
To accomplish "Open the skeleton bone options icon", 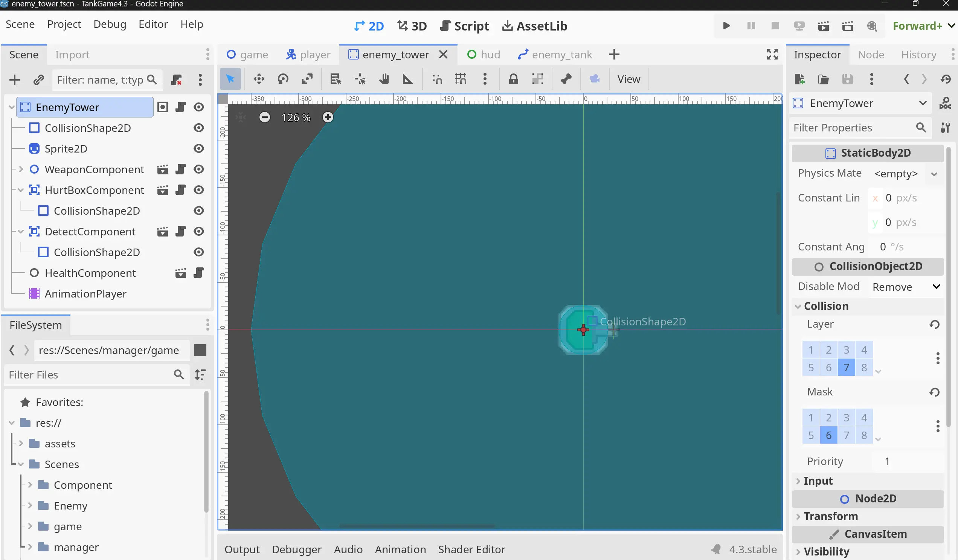I will tap(566, 79).
